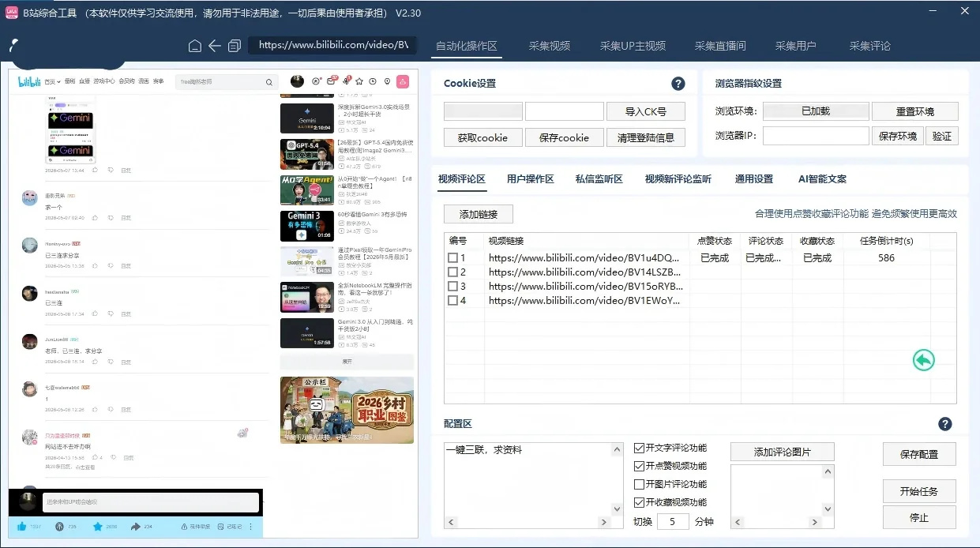The image size is (980, 548).
Task: Tick the checkbox for task row 2
Action: coord(452,272)
